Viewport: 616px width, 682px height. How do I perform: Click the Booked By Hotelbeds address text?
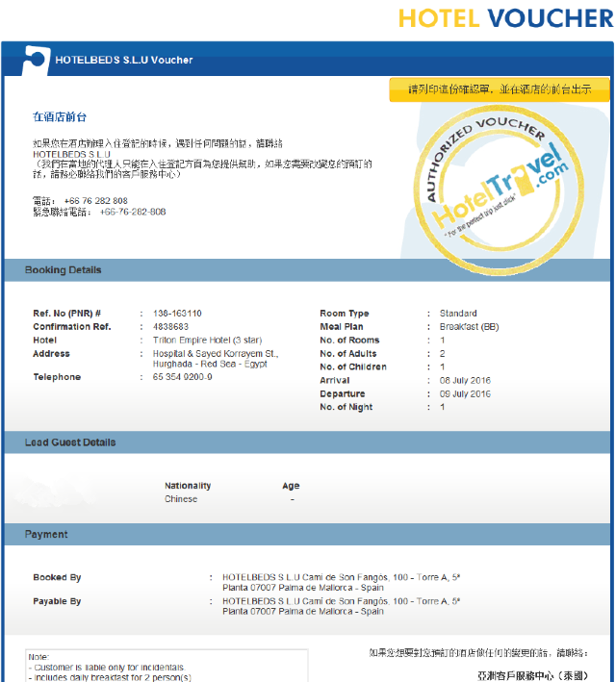[342, 582]
